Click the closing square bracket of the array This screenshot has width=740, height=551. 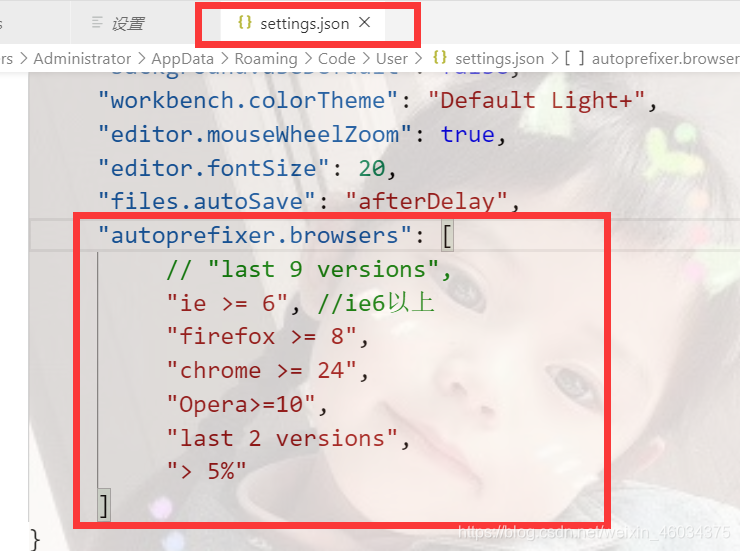[x=104, y=505]
